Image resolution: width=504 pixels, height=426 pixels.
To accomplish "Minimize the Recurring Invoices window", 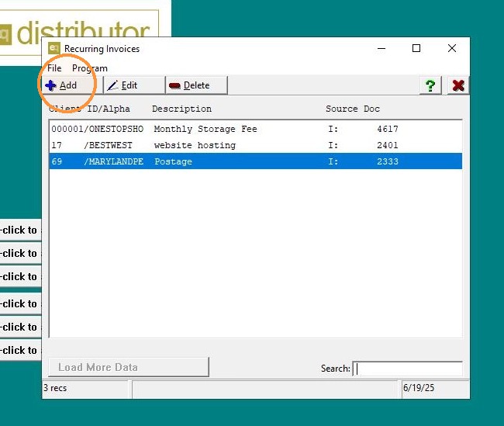I will pyautogui.click(x=381, y=49).
